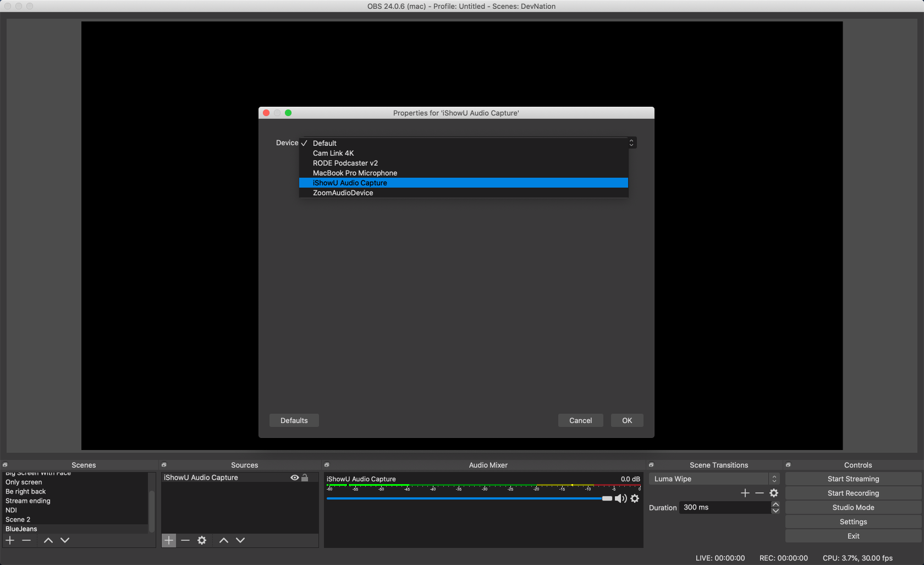
Task: Toggle visibility eye of iShowU Audio Capture source
Action: (x=295, y=478)
